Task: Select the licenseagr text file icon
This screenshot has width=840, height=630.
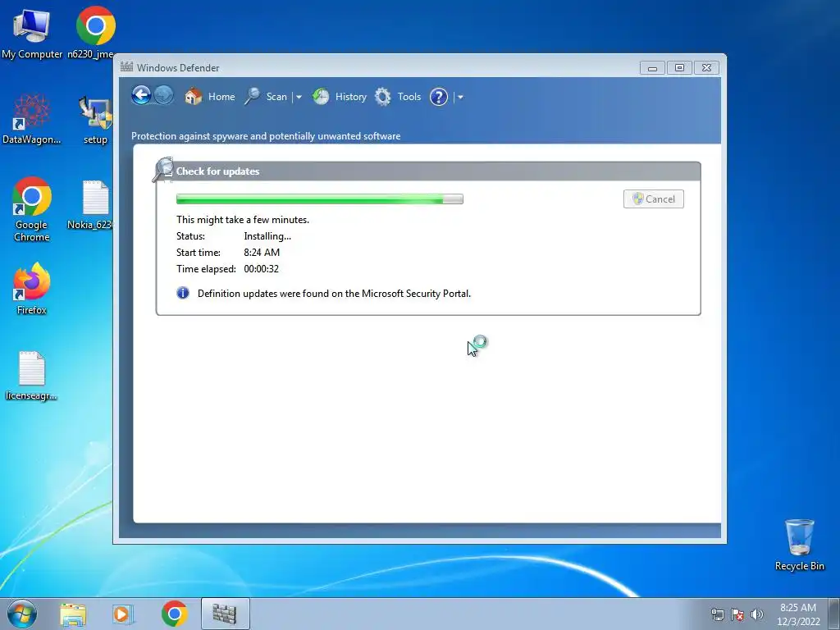Action: tap(32, 376)
